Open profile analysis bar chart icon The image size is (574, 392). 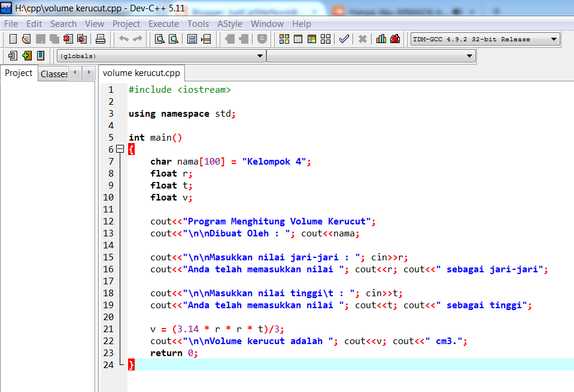(381, 39)
